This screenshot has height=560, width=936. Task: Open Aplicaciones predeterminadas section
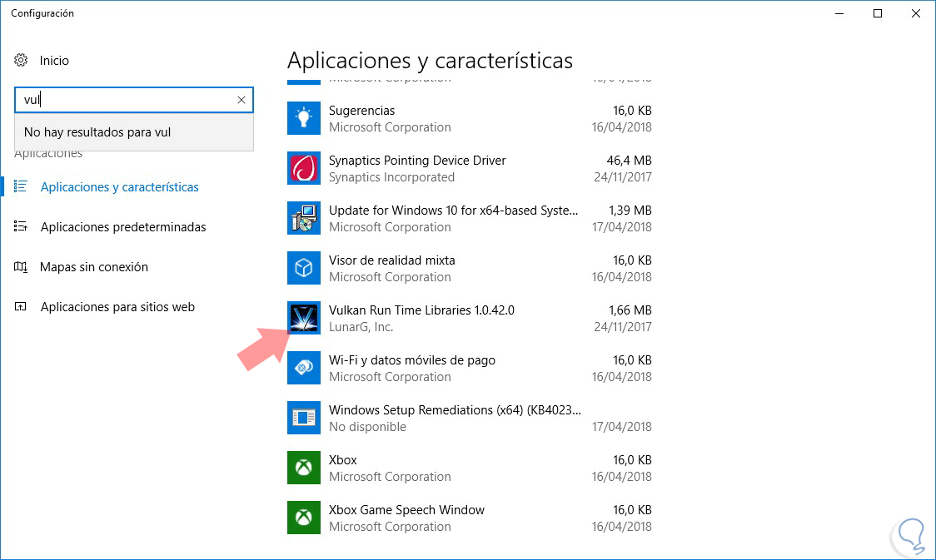click(x=123, y=226)
